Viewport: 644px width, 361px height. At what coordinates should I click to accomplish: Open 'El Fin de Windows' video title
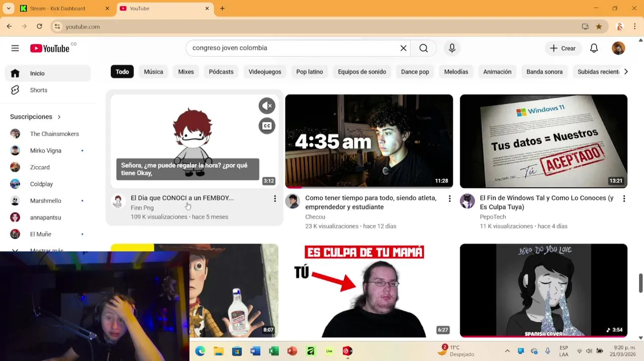click(x=547, y=203)
